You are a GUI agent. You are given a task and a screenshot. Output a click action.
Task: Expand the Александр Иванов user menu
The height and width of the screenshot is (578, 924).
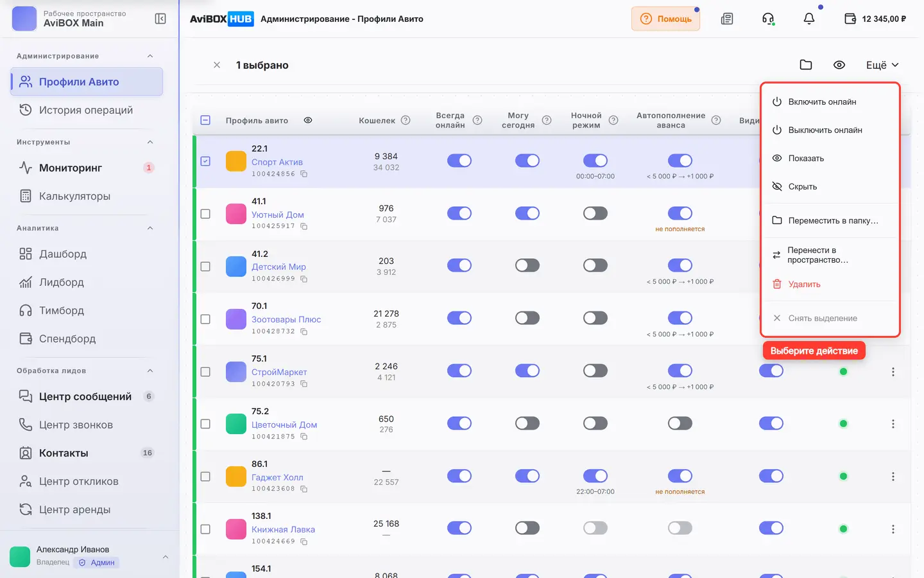pyautogui.click(x=166, y=557)
